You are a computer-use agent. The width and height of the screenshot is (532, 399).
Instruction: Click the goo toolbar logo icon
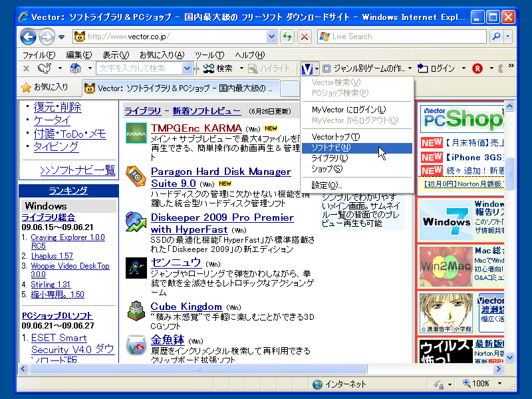(x=45, y=68)
